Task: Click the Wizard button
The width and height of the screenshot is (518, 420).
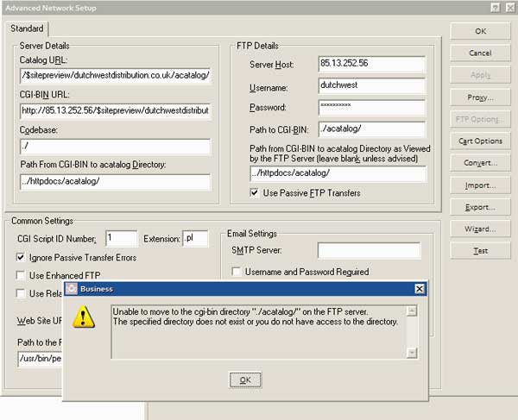Action: click(x=480, y=229)
